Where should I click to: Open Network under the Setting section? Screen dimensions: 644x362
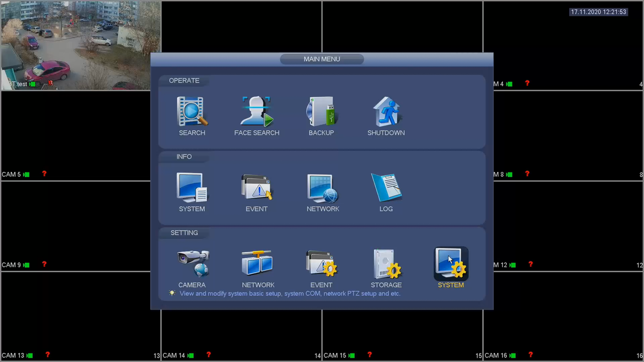257,263
